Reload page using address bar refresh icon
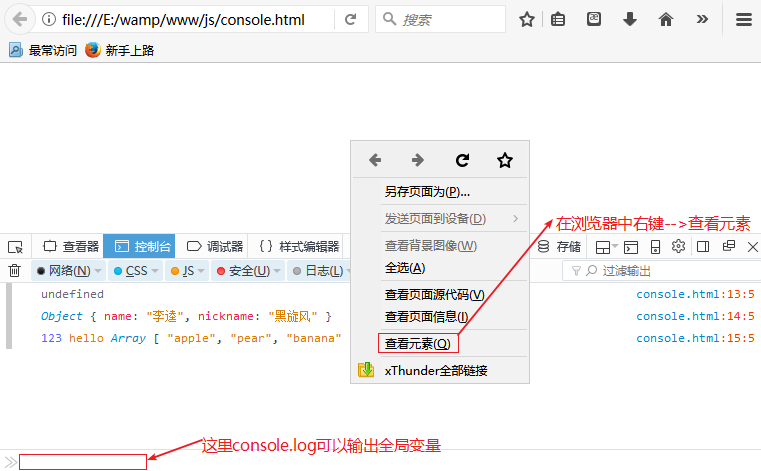This screenshot has height=471, width=761. pyautogui.click(x=350, y=19)
